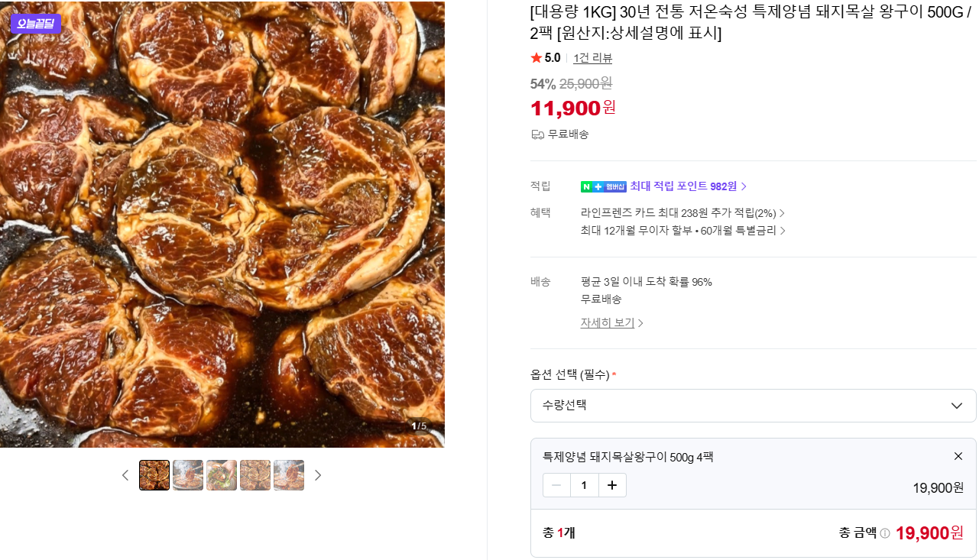Open the 수량선택 option dropdown

click(x=753, y=406)
